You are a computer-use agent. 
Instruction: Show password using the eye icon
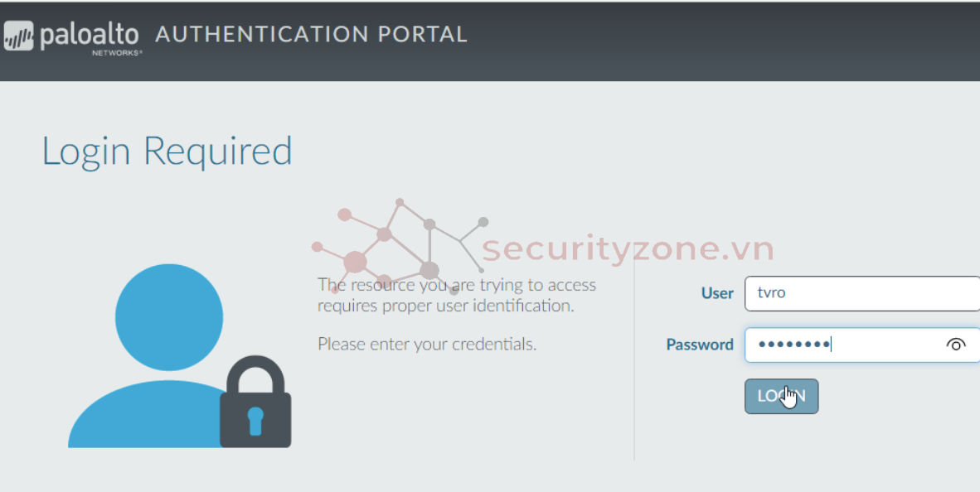[956, 345]
